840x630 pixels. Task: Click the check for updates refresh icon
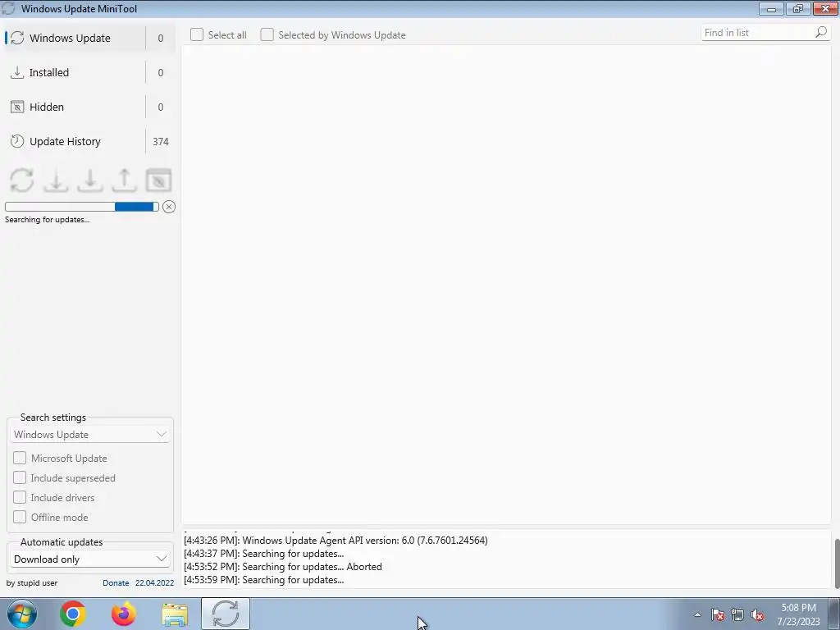pos(22,180)
